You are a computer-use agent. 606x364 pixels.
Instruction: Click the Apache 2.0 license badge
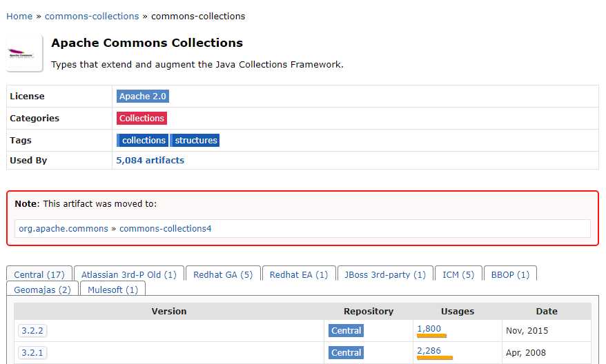143,97
